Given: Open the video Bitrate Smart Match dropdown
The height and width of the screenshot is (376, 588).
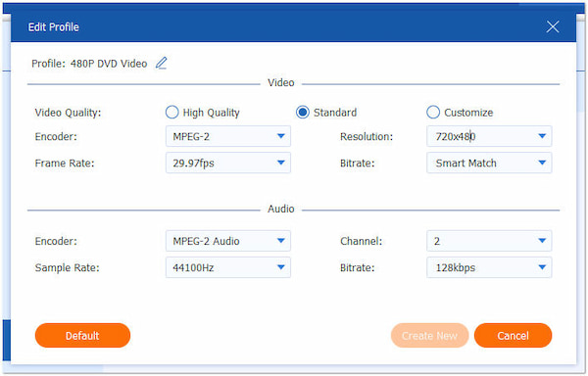Looking at the screenshot, I should (489, 163).
